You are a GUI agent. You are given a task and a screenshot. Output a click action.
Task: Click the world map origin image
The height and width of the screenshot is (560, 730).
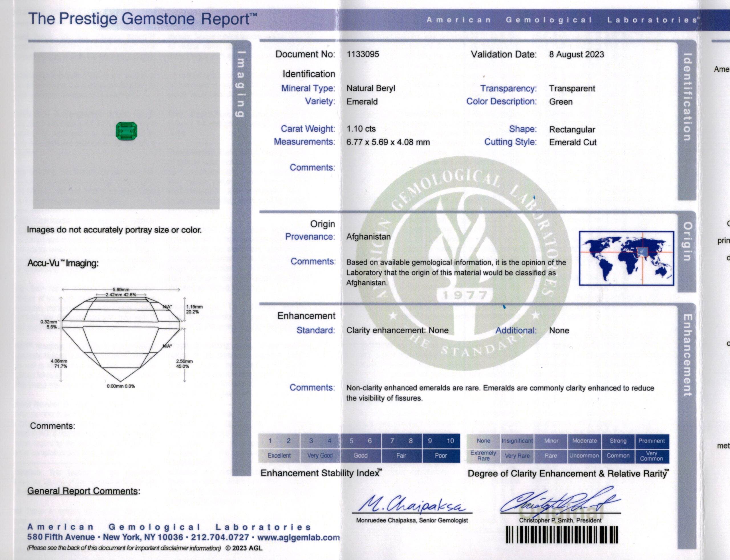click(x=626, y=258)
